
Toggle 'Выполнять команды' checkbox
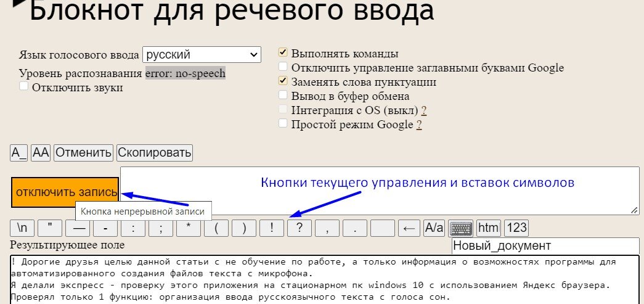(x=283, y=52)
